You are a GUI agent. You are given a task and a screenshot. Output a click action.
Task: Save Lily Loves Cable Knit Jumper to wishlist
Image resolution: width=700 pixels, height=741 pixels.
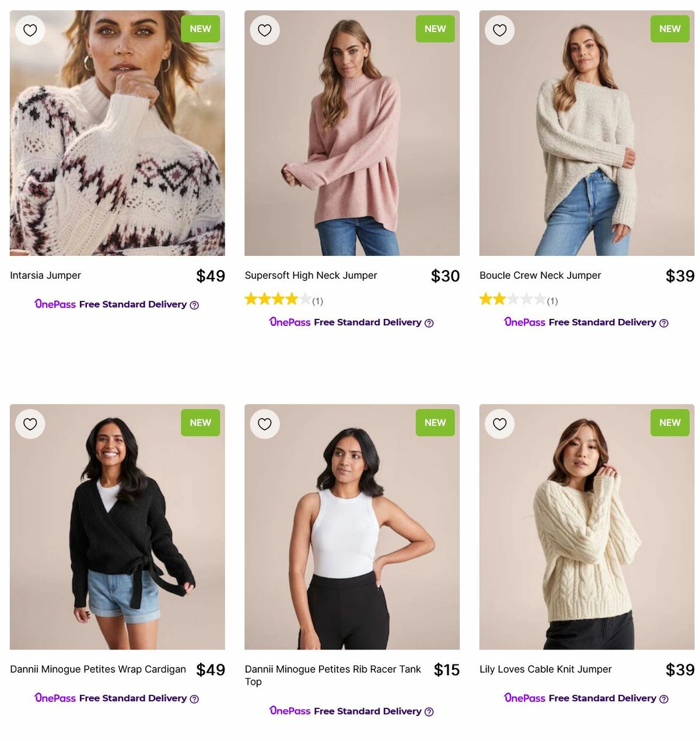tap(499, 424)
